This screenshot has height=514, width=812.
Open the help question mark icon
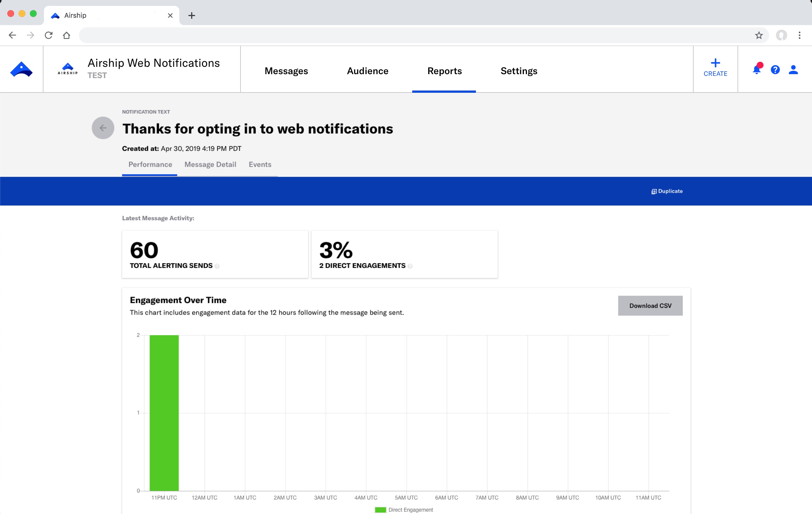pos(775,69)
